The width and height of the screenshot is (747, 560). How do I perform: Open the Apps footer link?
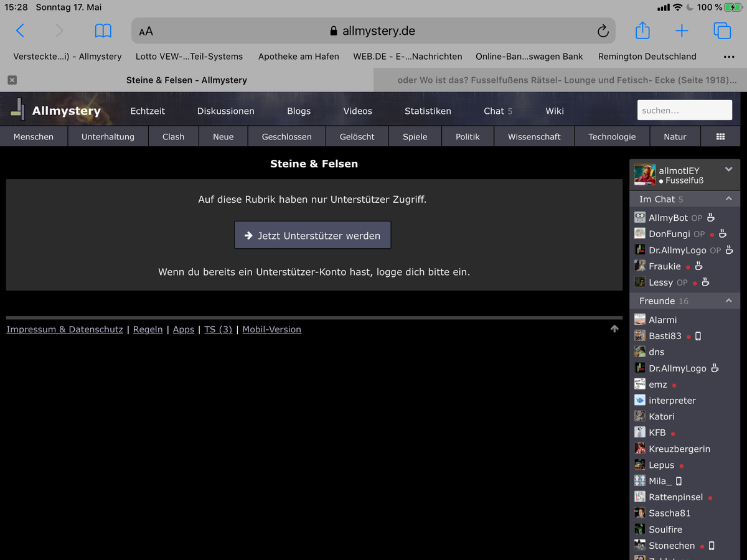(x=184, y=329)
